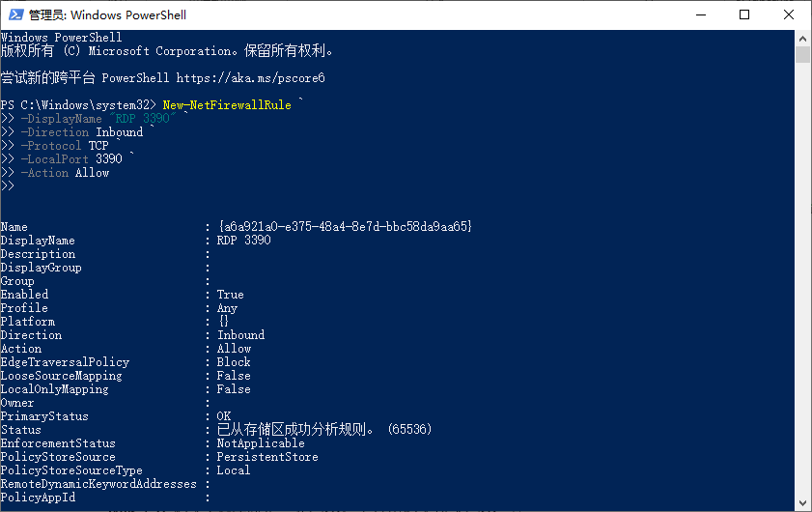Minimize the PowerShell window
812x512 pixels.
click(x=701, y=14)
